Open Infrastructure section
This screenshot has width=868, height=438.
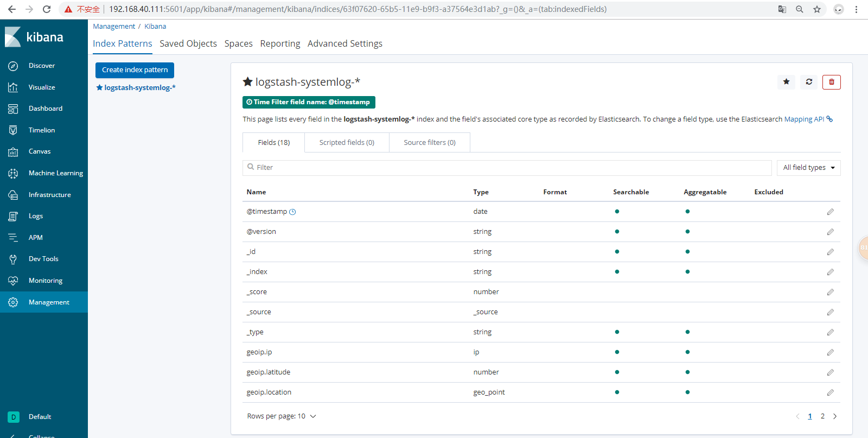pyautogui.click(x=50, y=195)
